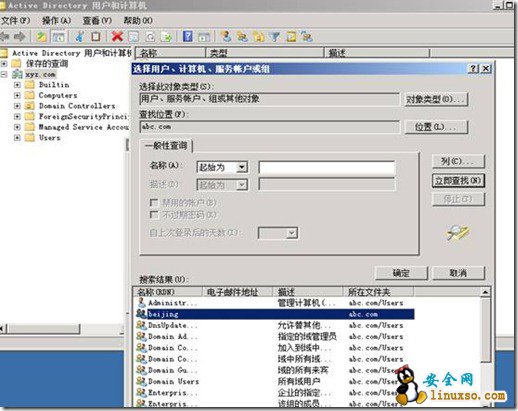Screen dimensions: 518x411
Task: Click inside the 名称 text input field
Action: 327,167
